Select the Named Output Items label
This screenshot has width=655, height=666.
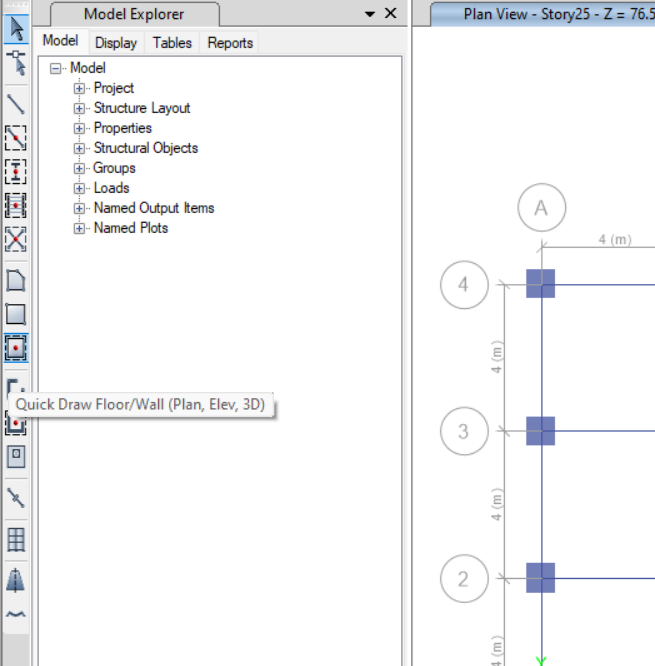coord(154,208)
